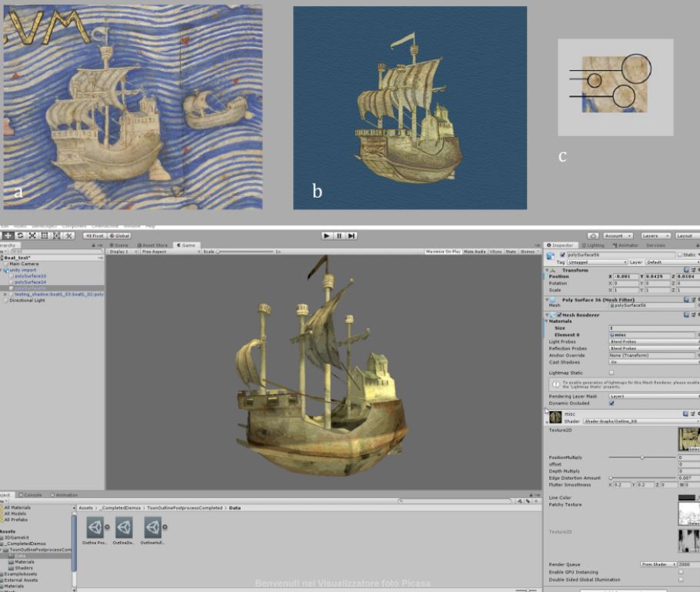
Task: Select Main Camera in Hierarchy
Action: (x=24, y=264)
